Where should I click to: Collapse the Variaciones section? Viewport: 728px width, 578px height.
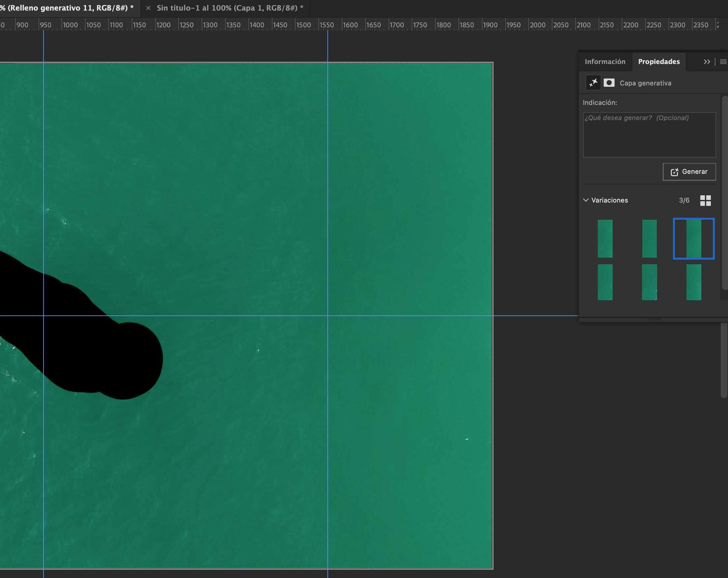tap(586, 200)
